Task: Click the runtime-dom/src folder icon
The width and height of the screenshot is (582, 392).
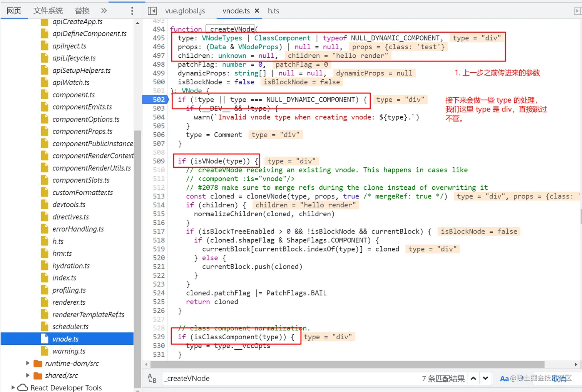Action: pyautogui.click(x=38, y=364)
